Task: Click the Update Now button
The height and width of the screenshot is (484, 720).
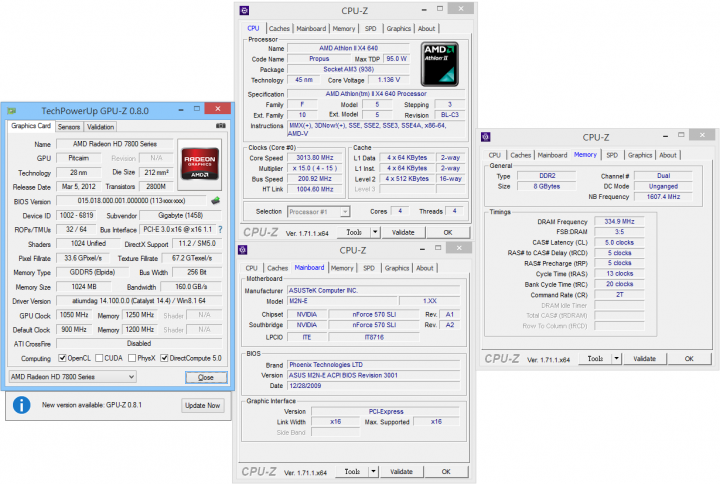Action: point(202,405)
